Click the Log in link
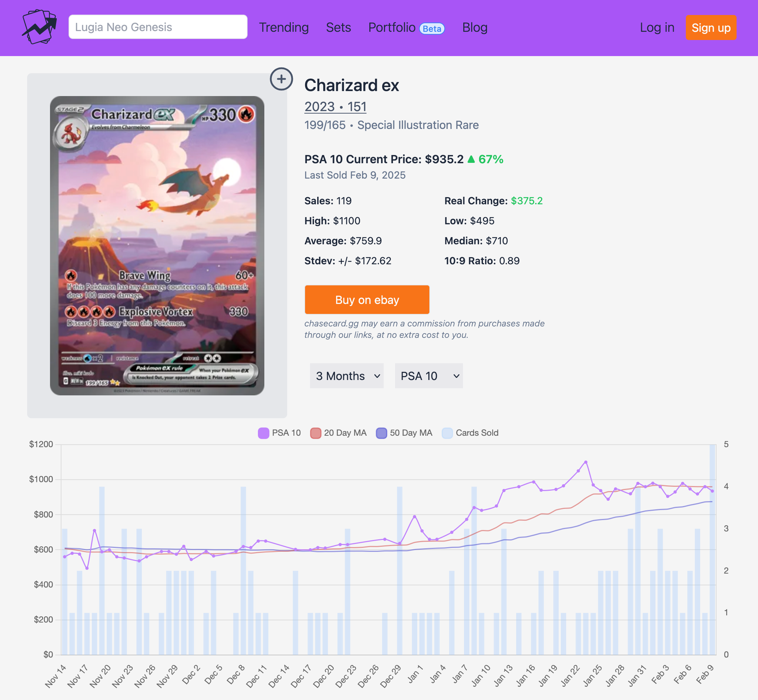Viewport: 758px width, 700px height. (x=657, y=27)
